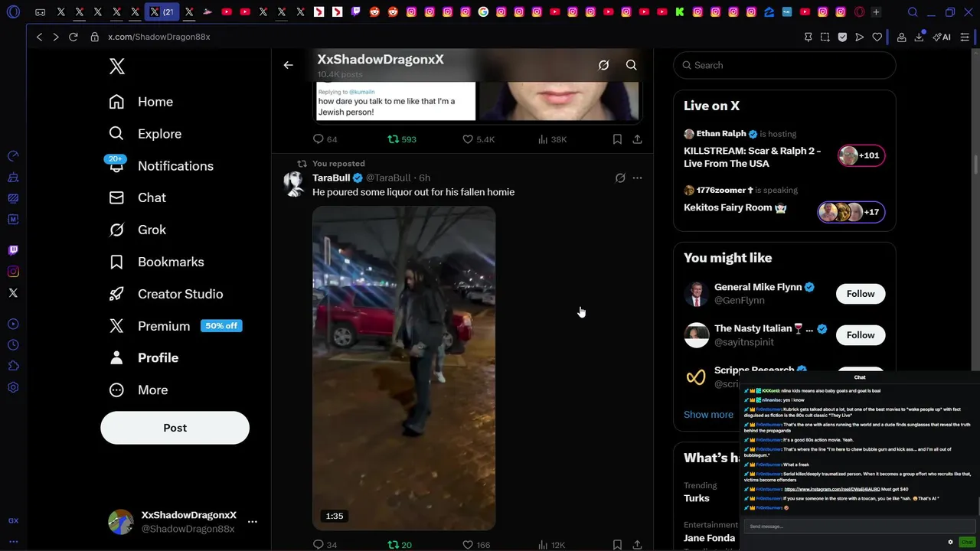Viewport: 980px width, 551px height.
Task: Share the TaraBull post
Action: pyautogui.click(x=637, y=545)
